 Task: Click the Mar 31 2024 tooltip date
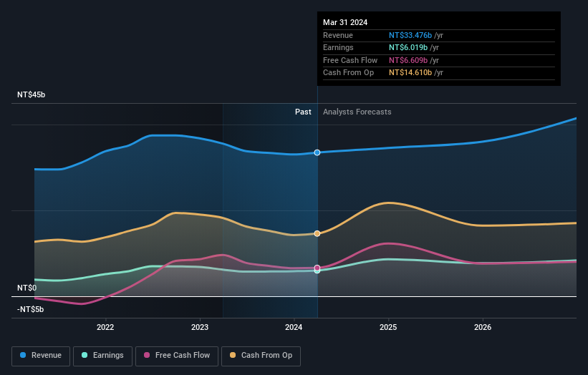point(345,22)
